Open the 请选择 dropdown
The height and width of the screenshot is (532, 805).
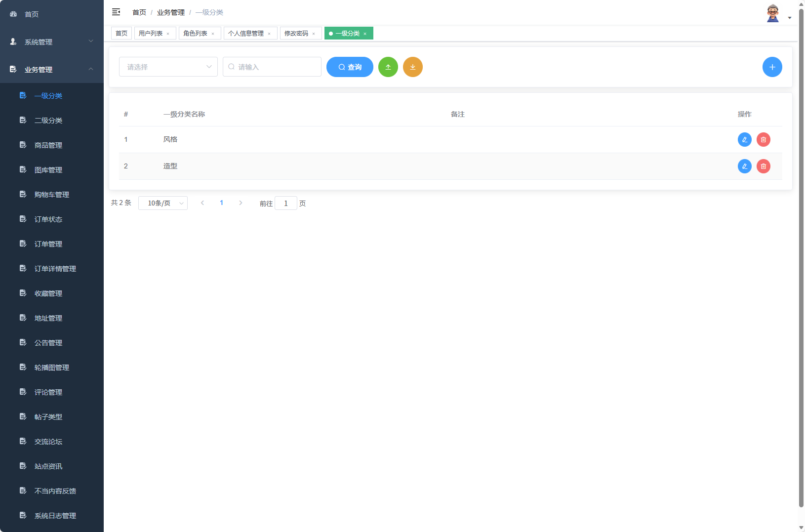pyautogui.click(x=168, y=67)
